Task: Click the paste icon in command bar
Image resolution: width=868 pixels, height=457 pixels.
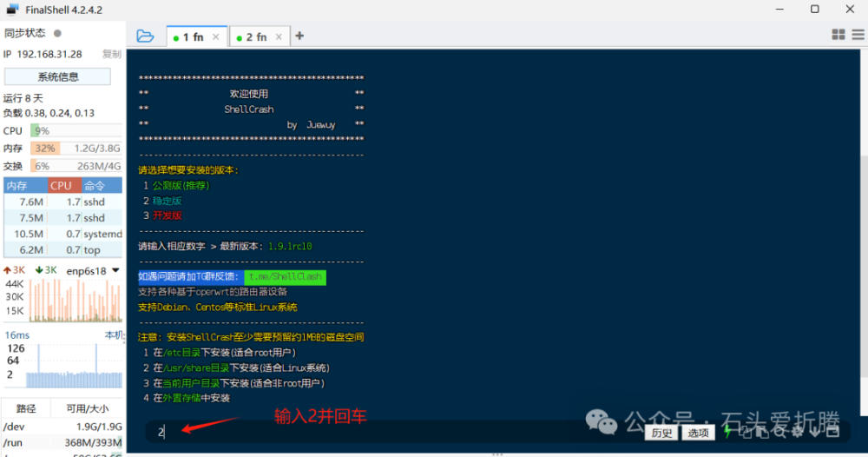Action: pos(762,433)
